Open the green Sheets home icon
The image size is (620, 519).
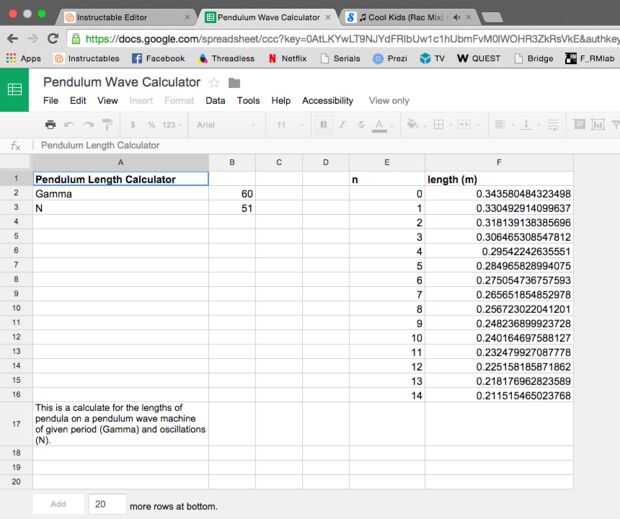15,90
